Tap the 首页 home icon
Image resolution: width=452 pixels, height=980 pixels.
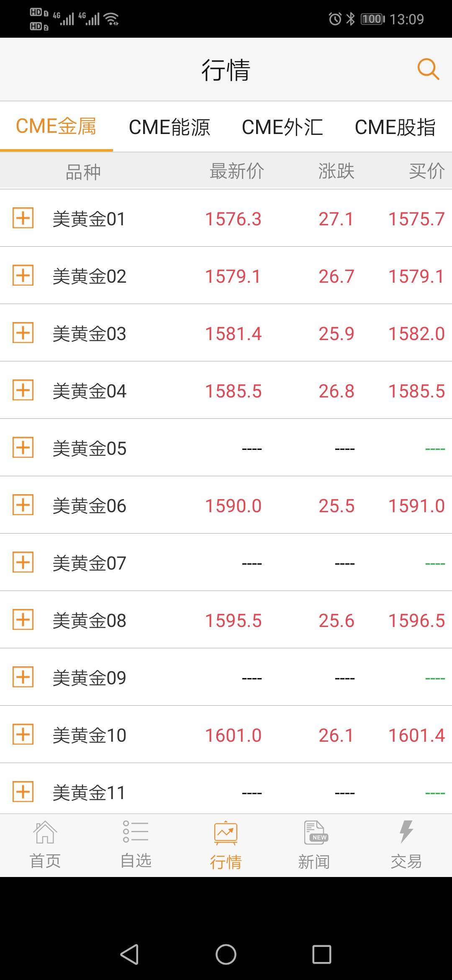(45, 832)
